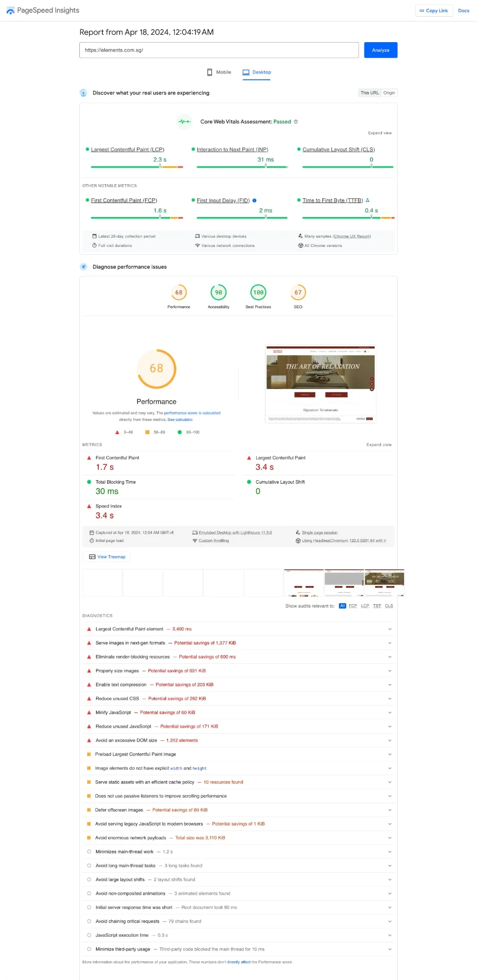Expand Eliminate render-blocking resources audit

tap(390, 657)
